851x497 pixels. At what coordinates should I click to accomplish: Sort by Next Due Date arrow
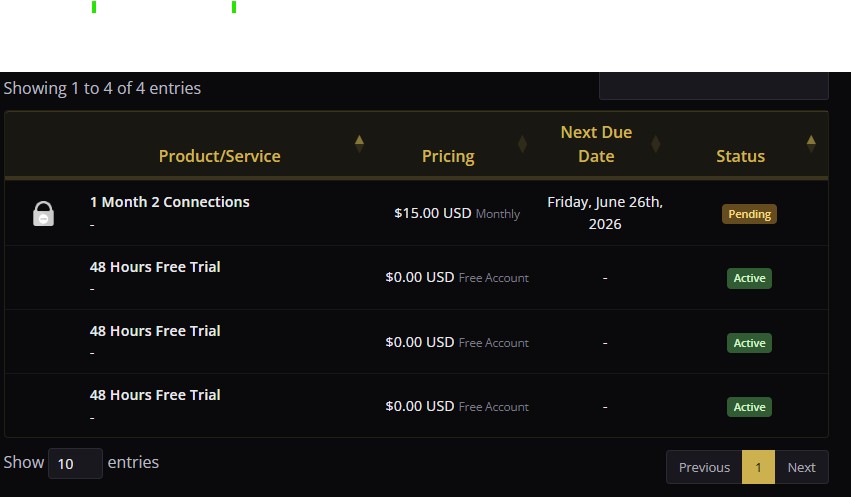(x=656, y=144)
